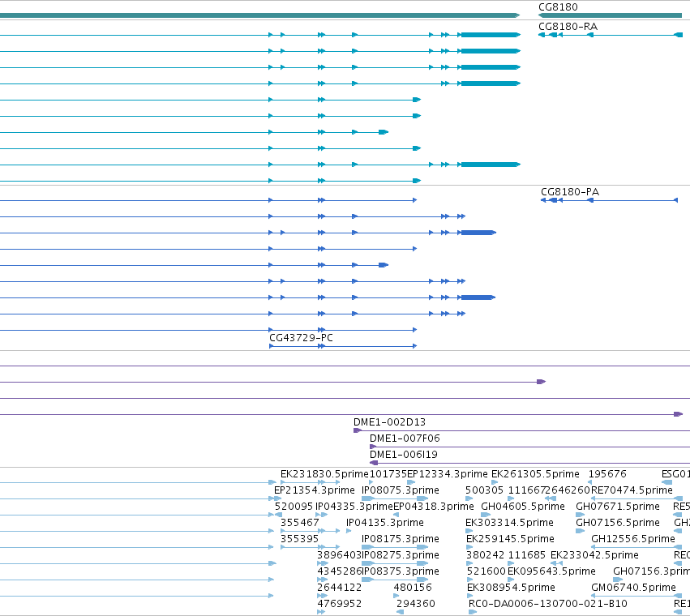Click the 500305 feature label
690x616 pixels.
pyautogui.click(x=484, y=490)
